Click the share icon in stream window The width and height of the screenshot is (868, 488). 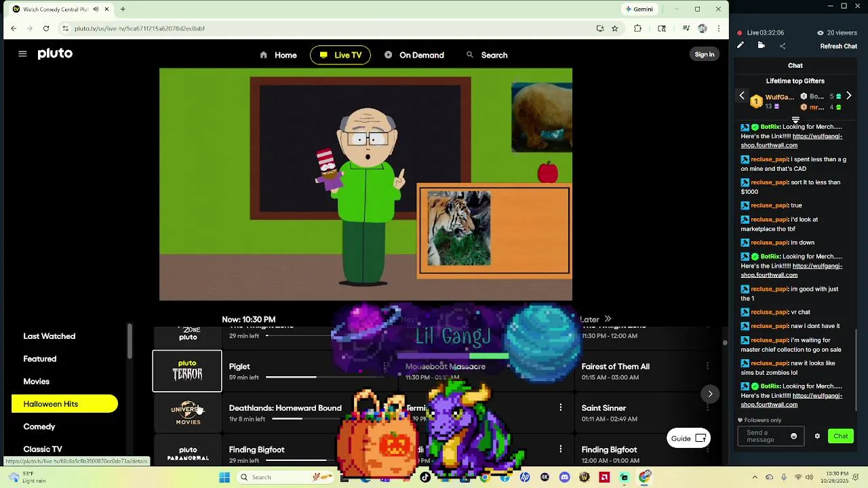tap(783, 46)
